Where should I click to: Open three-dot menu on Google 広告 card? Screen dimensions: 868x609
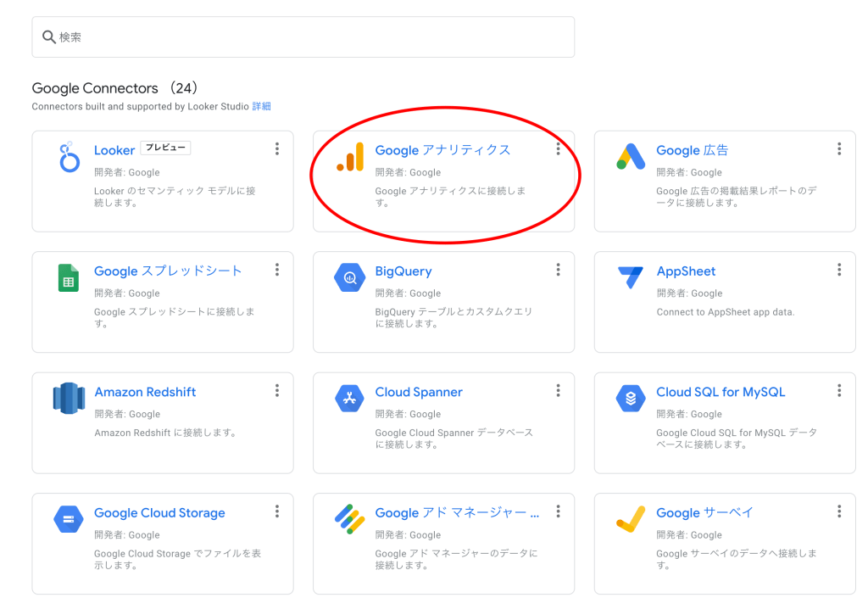click(839, 148)
